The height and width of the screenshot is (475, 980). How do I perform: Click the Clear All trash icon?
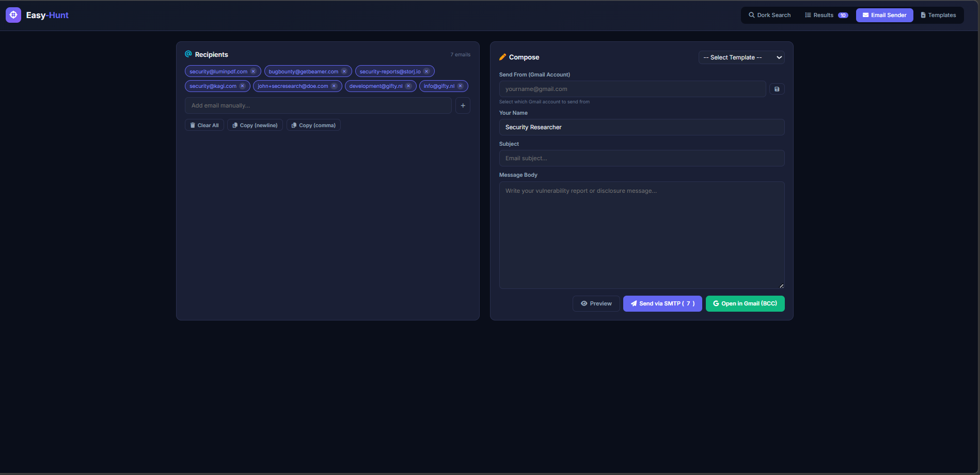[x=193, y=125]
